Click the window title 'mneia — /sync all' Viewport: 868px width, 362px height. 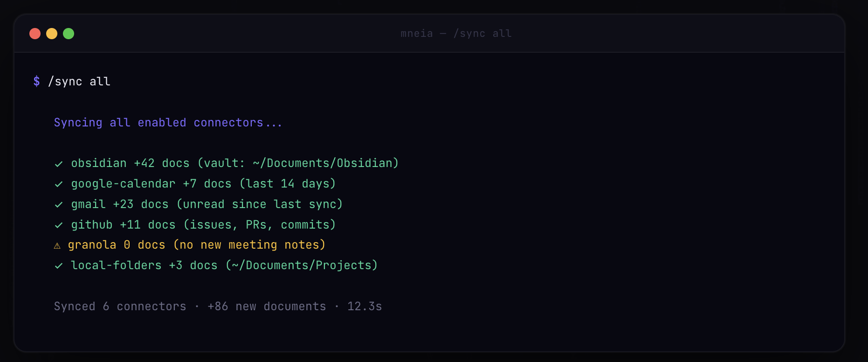point(456,34)
